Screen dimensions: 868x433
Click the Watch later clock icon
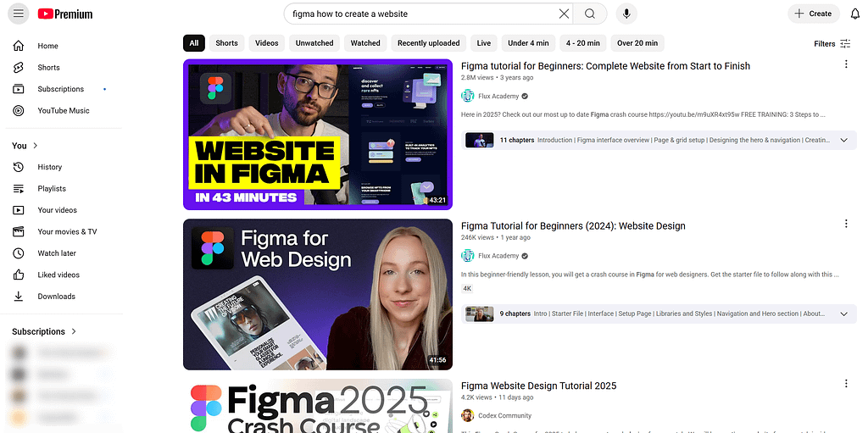coord(19,253)
